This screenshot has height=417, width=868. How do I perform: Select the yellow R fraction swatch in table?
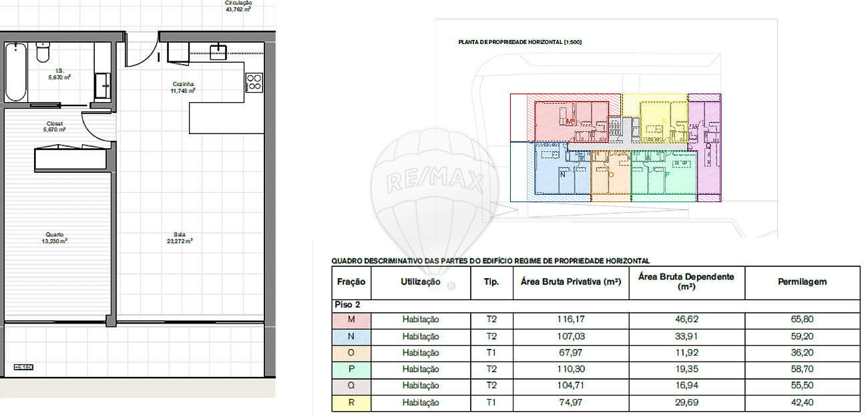coord(351,402)
